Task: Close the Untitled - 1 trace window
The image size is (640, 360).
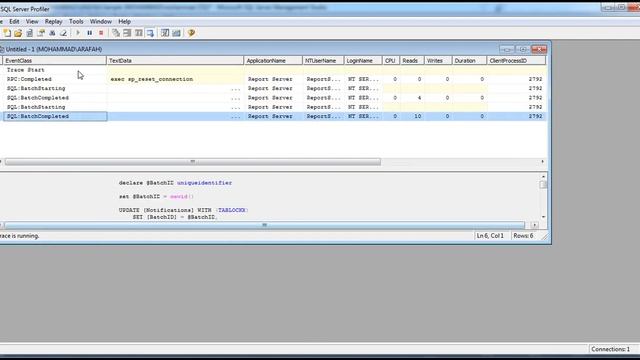Action: click(539, 49)
